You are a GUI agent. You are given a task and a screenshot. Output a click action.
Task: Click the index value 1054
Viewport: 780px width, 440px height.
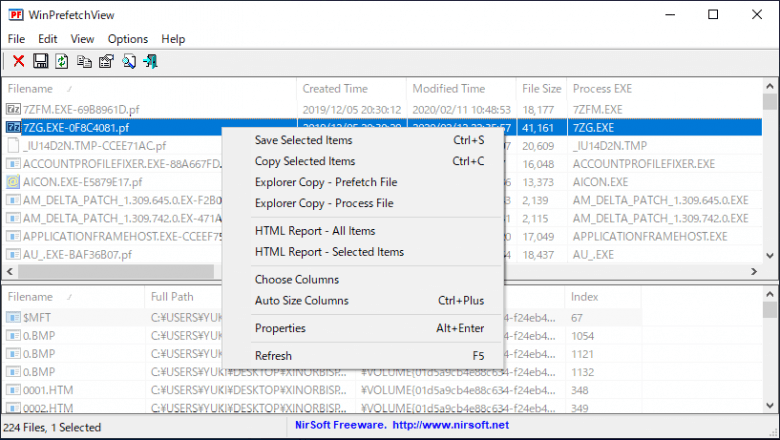[x=582, y=336]
